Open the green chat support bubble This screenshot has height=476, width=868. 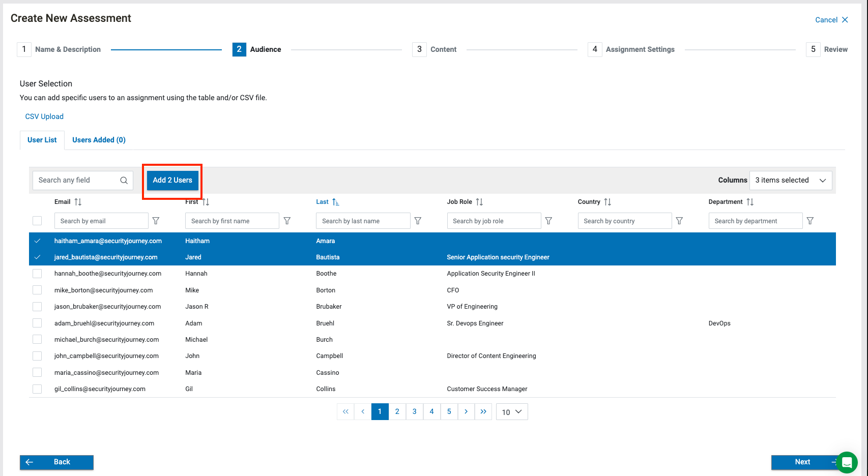pyautogui.click(x=847, y=462)
